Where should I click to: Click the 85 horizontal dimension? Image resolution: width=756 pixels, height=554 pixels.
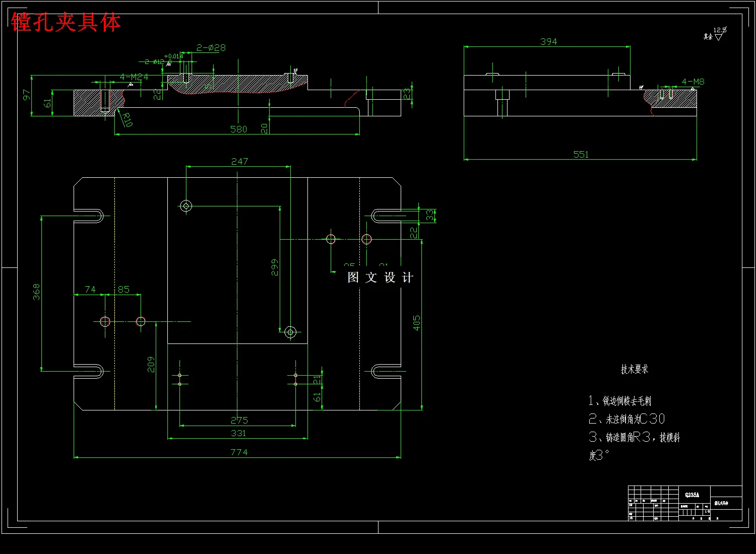click(x=123, y=289)
